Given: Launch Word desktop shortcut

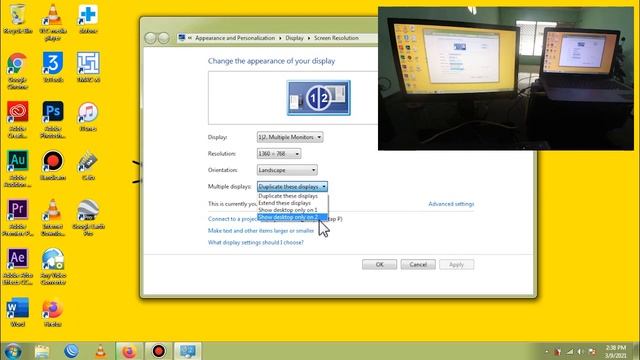Looking at the screenshot, I should pyautogui.click(x=18, y=312).
